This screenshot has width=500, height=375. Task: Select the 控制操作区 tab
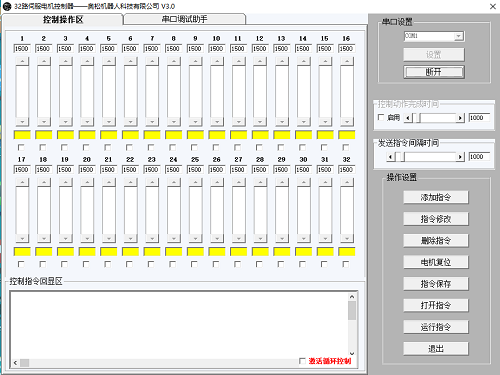63,20
